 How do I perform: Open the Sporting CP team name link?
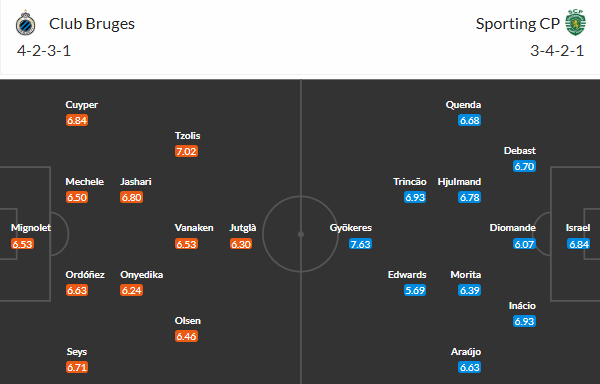click(x=518, y=24)
